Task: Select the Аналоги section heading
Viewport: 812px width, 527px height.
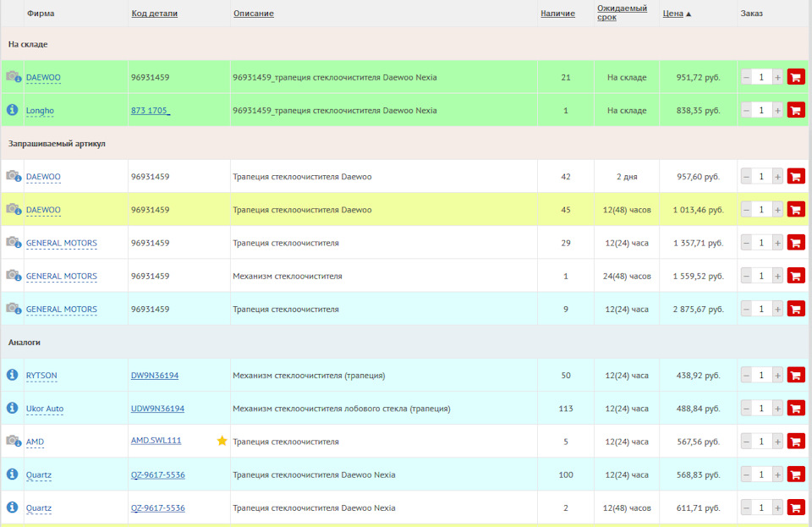Action: point(24,343)
